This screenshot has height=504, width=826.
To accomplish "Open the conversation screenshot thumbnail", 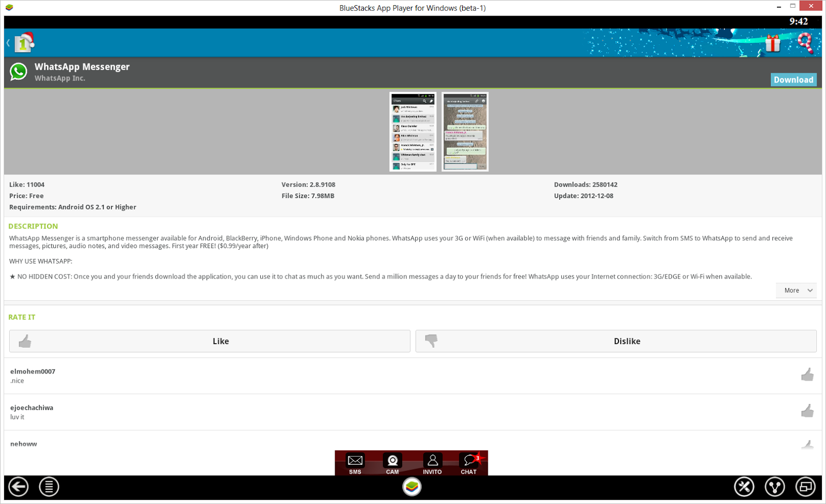I will (x=465, y=132).
